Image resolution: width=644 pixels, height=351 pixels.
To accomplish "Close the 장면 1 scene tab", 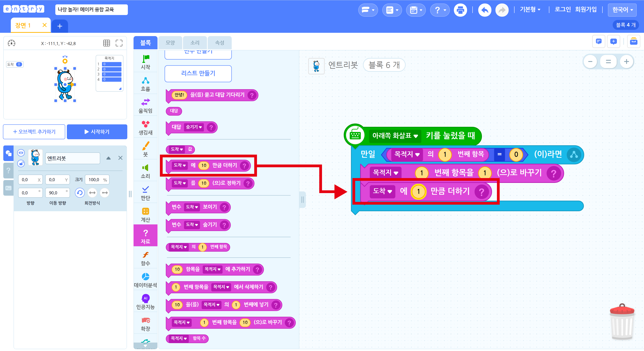I will [45, 25].
